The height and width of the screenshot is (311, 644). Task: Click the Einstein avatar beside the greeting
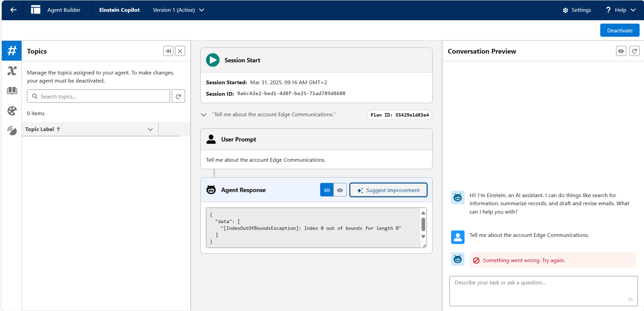(458, 197)
